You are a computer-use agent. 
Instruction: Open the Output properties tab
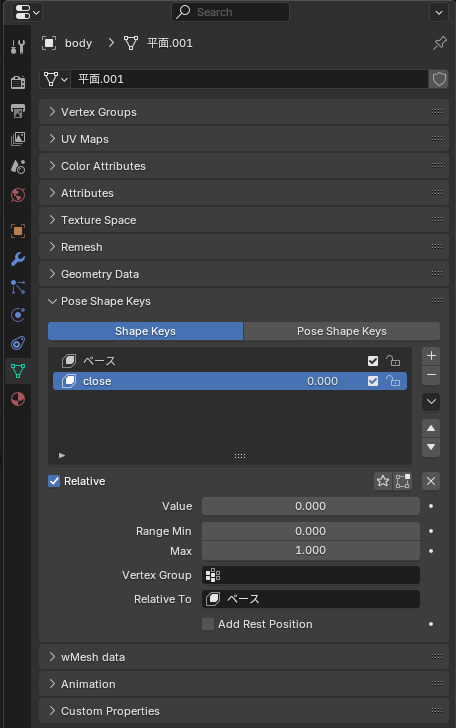pyautogui.click(x=18, y=110)
